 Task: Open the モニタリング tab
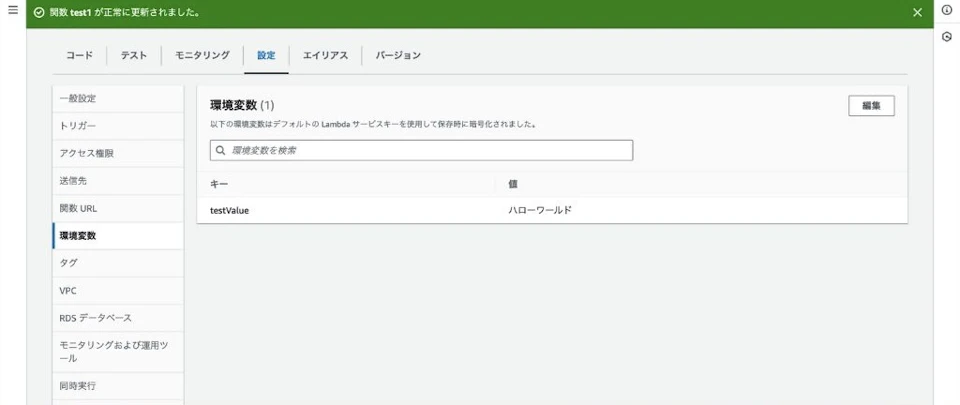[x=203, y=55]
